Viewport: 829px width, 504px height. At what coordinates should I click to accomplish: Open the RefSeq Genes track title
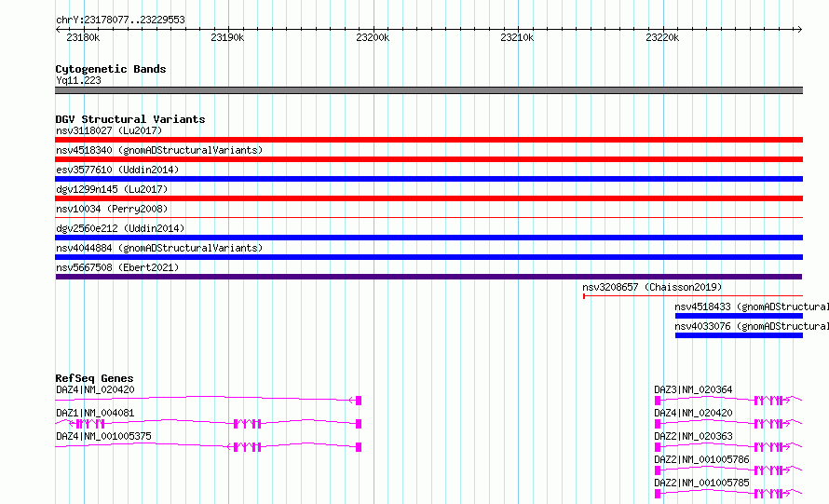(x=94, y=378)
